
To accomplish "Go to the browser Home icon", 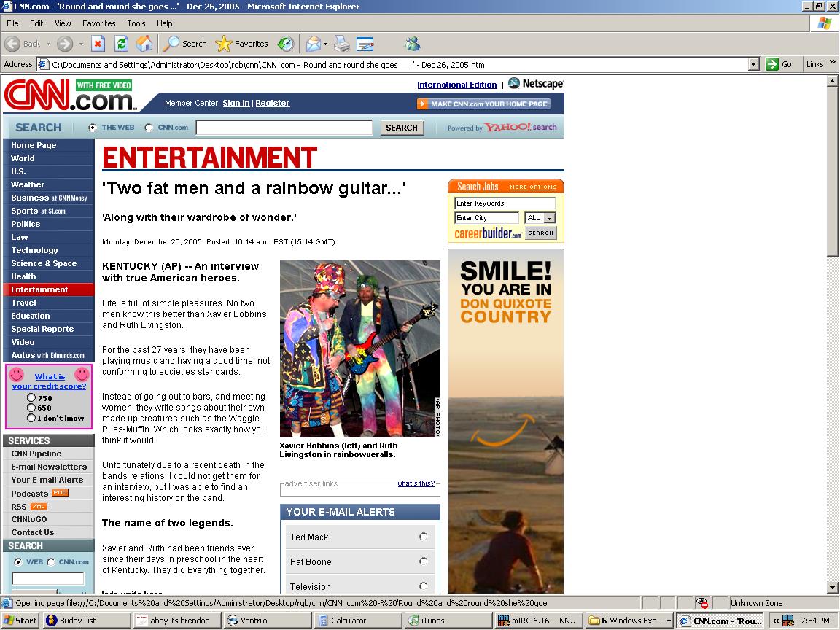I will coord(144,44).
